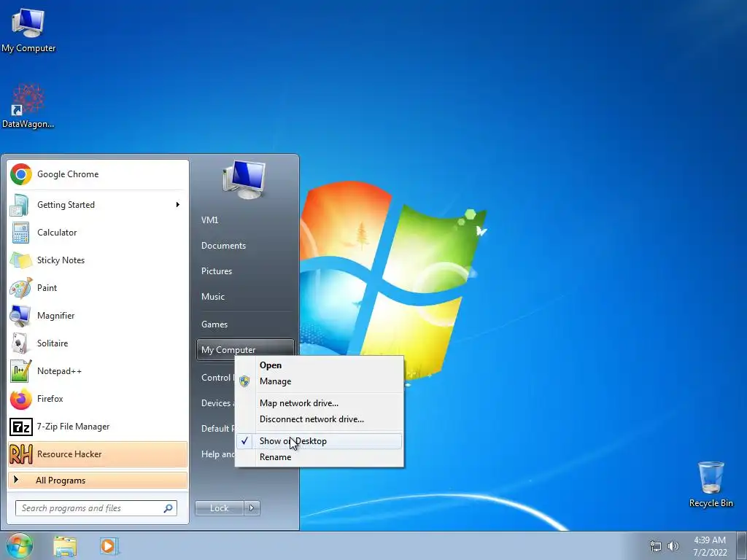Click the Start orb button
This screenshot has height=560, width=747.
(20, 545)
